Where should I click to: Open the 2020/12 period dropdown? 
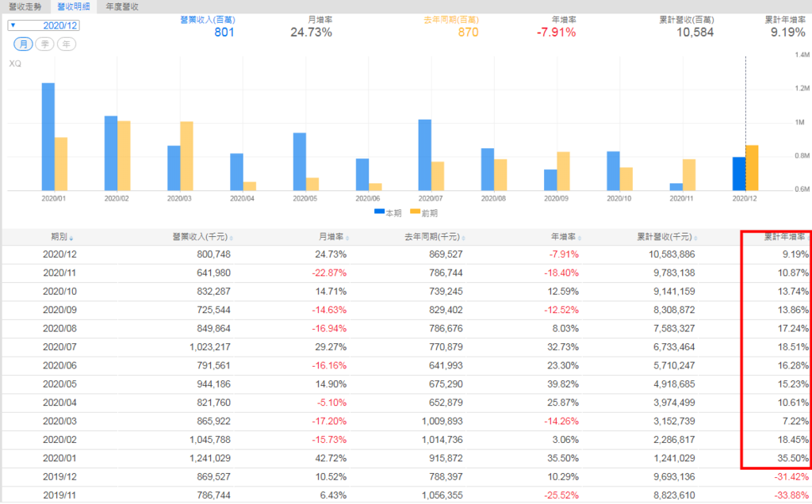(x=44, y=25)
